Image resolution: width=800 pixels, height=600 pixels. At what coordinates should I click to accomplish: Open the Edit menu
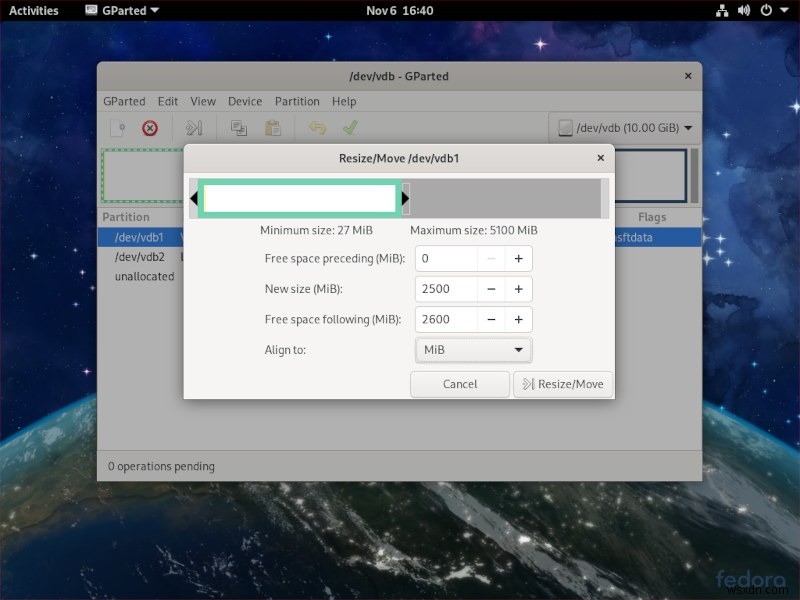click(x=168, y=102)
